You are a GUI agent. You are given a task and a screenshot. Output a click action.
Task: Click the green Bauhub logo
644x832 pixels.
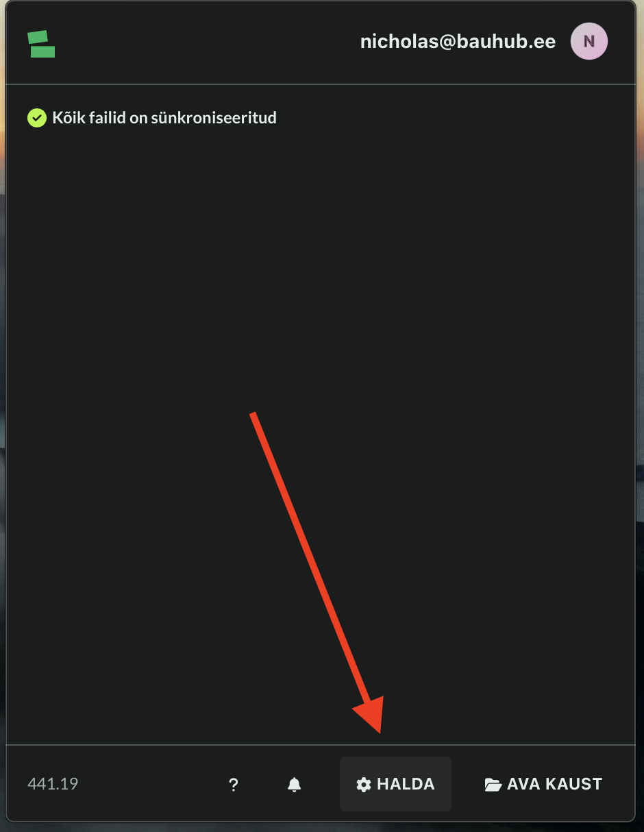tap(41, 44)
